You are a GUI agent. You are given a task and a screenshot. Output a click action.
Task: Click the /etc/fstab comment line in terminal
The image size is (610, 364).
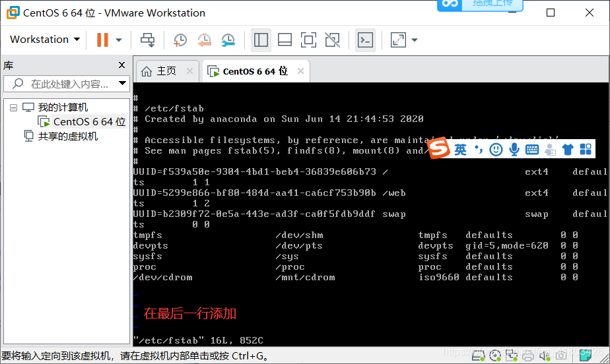point(168,108)
